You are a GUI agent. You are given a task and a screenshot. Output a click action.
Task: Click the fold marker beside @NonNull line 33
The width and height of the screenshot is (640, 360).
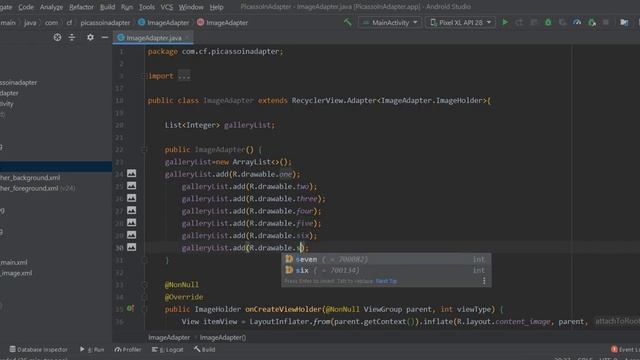[x=144, y=284]
